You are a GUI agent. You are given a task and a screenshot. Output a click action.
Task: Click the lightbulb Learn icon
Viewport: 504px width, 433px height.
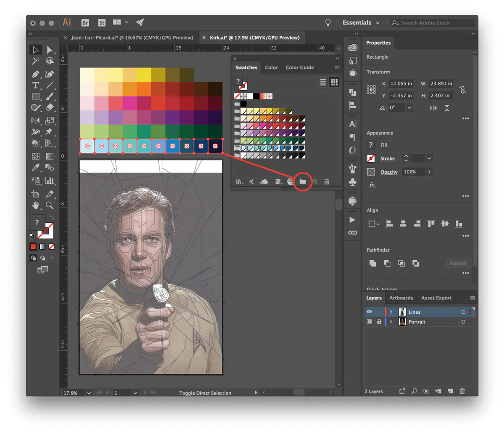[327, 23]
